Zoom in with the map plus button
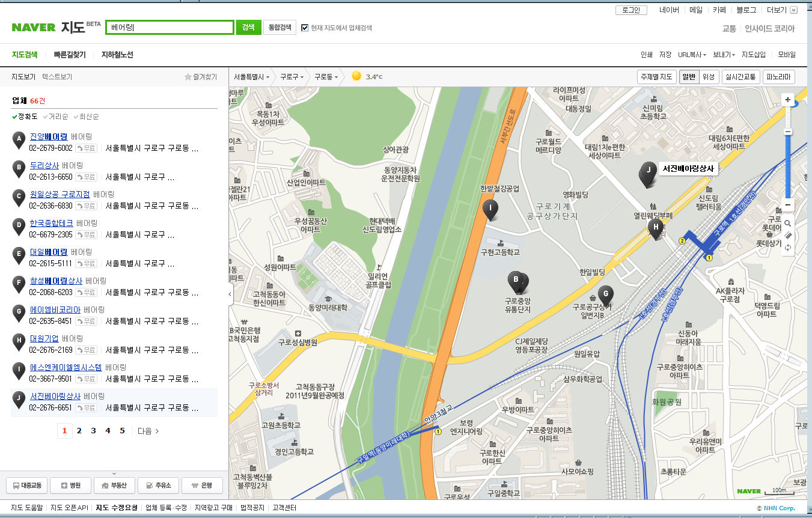 tap(788, 100)
